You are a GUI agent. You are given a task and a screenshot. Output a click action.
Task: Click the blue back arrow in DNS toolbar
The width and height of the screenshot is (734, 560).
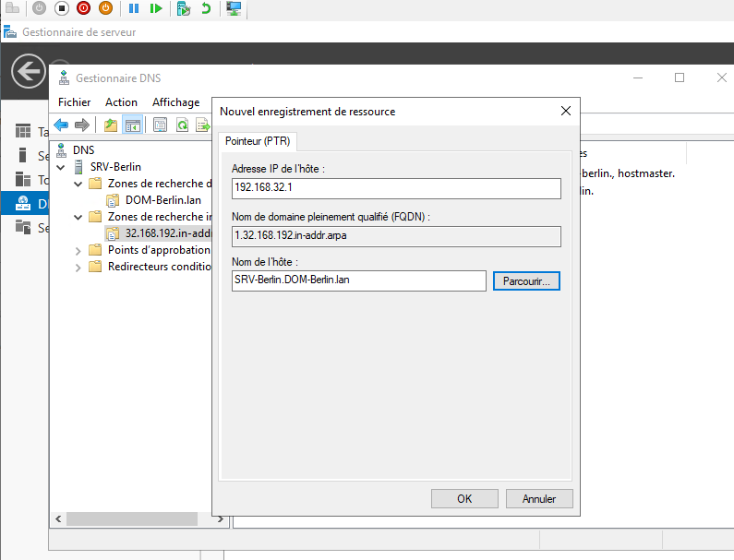[x=61, y=125]
